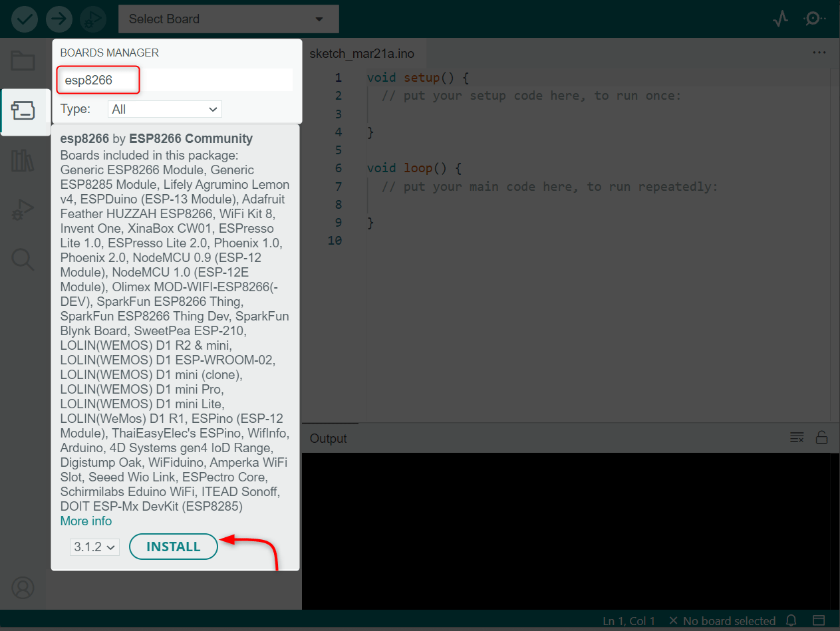Open the Library Manager sidebar icon
Screen dimensions: 840x631
tap(23, 160)
